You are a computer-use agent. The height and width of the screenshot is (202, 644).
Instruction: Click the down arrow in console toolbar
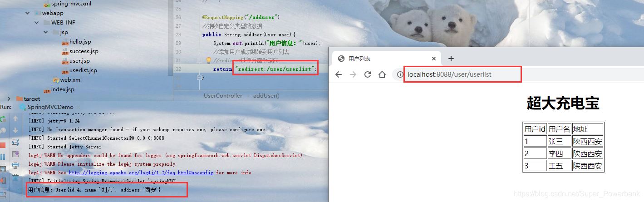[15, 130]
